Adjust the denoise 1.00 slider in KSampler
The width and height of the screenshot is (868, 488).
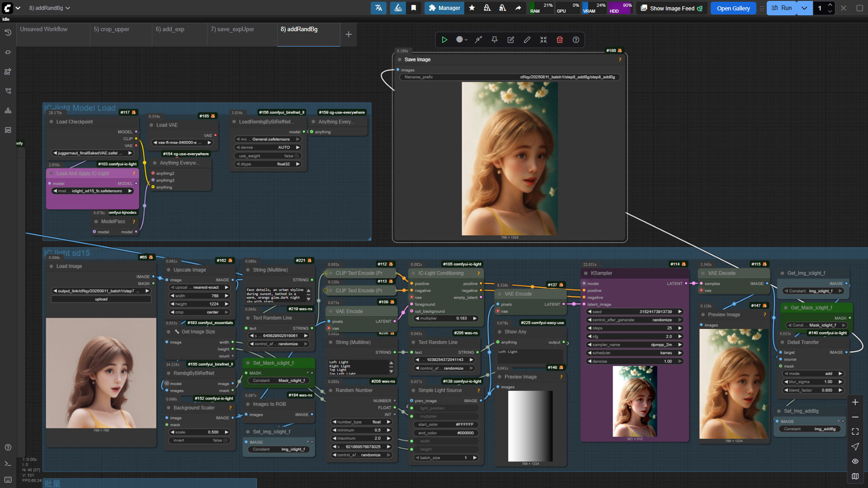point(635,361)
